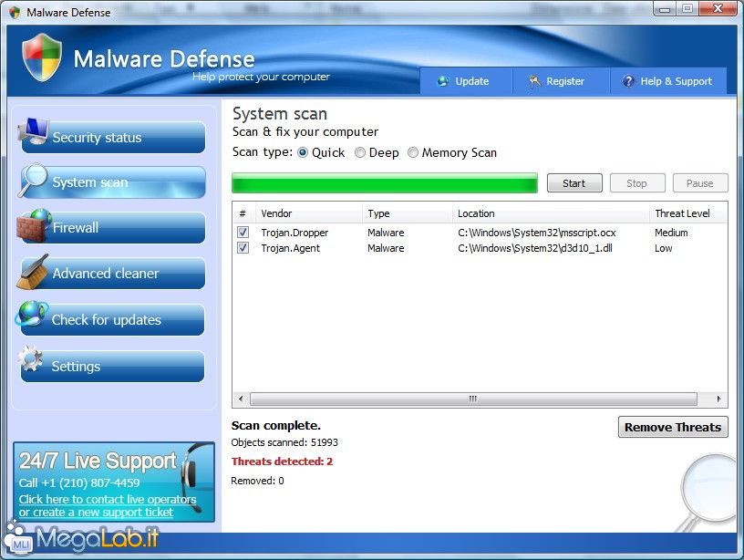Click the title bar application shield icon
Image resolution: width=744 pixels, height=560 pixels.
coord(15,13)
